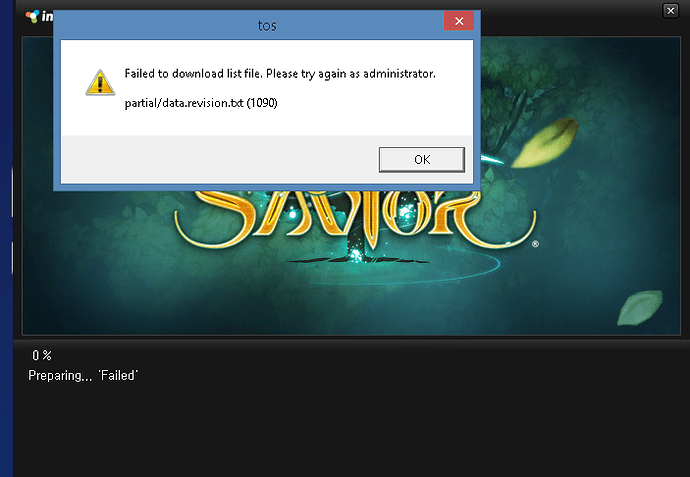Close the game launcher window
The image size is (690, 477).
[x=671, y=10]
